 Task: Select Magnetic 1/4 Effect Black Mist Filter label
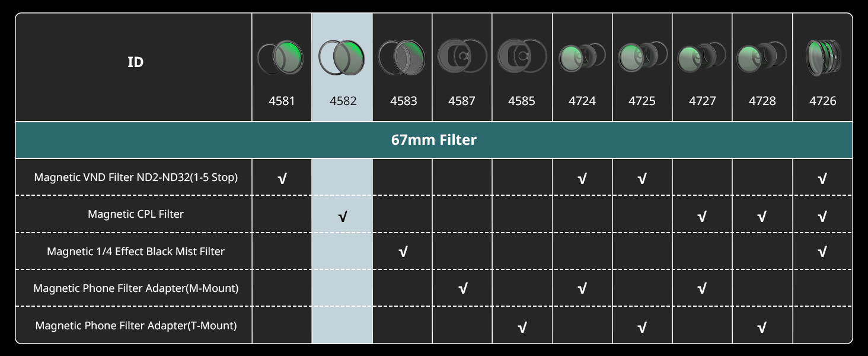[136, 252]
